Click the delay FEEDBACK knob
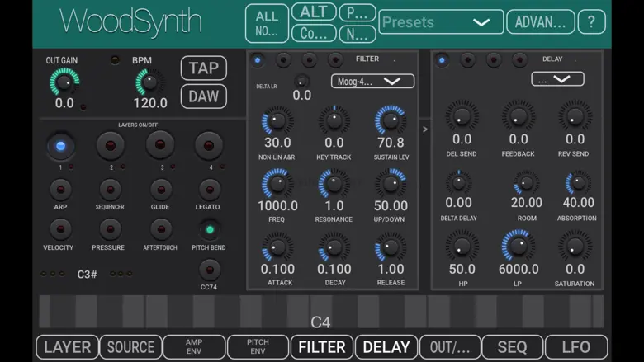 tap(519, 116)
